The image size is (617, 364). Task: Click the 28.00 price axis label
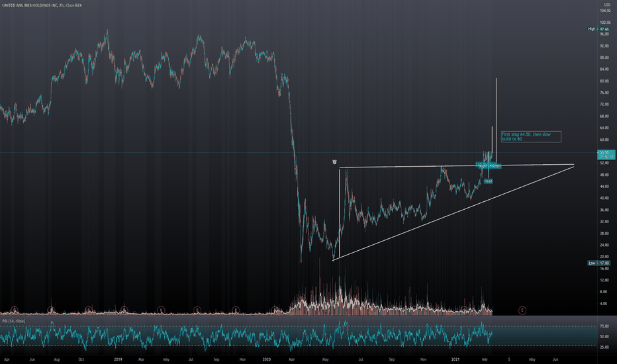point(604,234)
